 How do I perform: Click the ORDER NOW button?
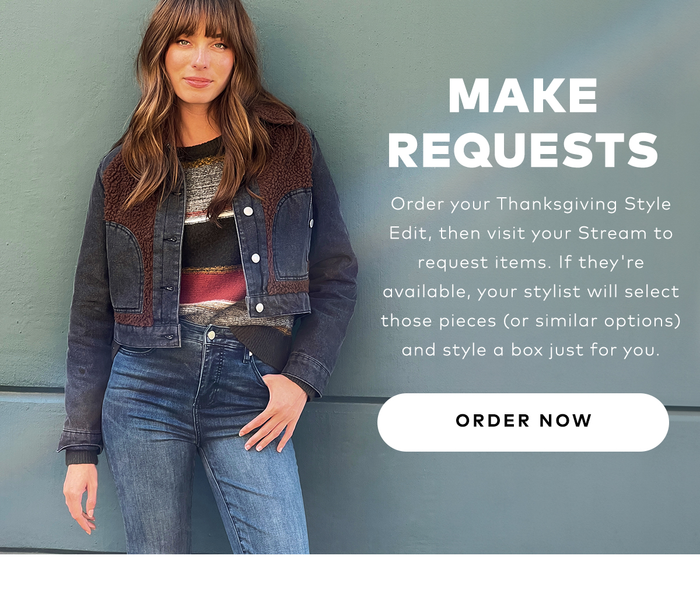pyautogui.click(x=523, y=422)
